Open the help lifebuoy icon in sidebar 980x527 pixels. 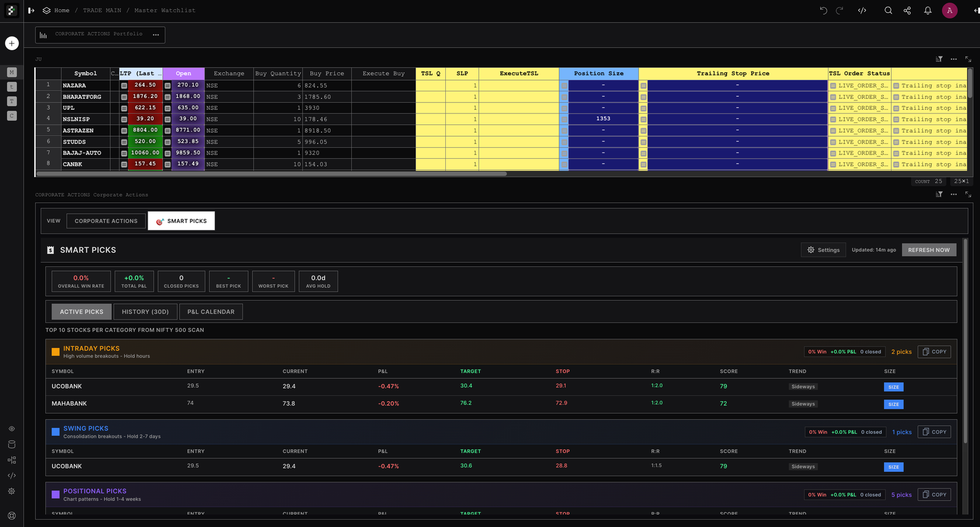click(12, 516)
